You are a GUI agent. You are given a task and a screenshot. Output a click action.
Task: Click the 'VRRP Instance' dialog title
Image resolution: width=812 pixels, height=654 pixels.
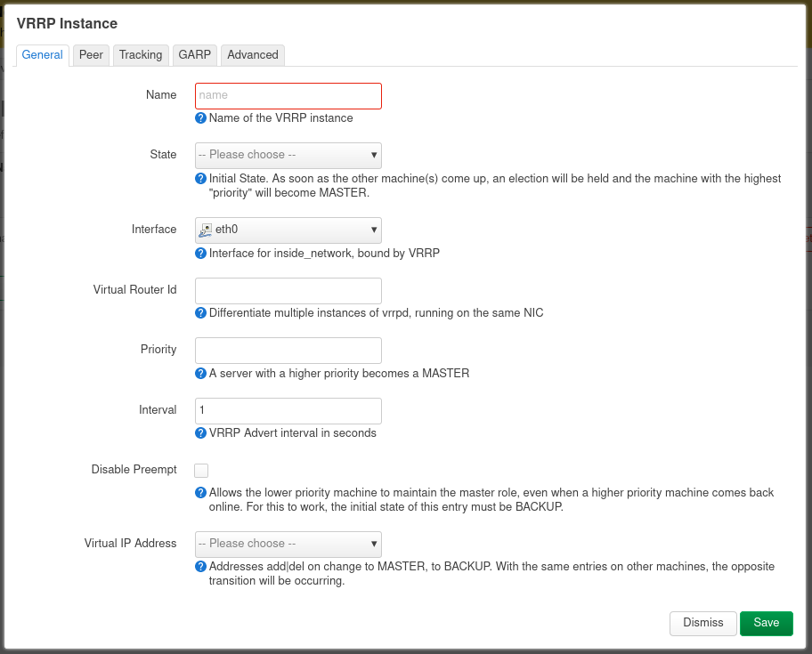tap(67, 24)
